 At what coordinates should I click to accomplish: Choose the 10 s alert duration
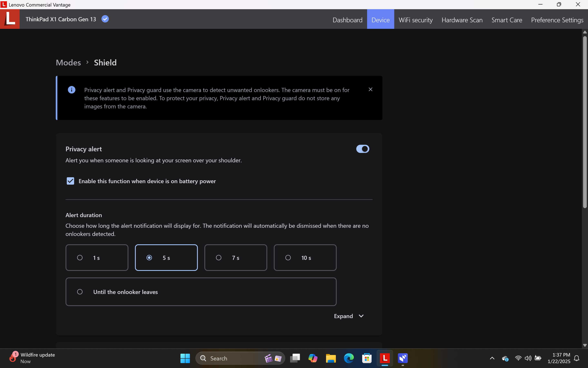tap(305, 258)
